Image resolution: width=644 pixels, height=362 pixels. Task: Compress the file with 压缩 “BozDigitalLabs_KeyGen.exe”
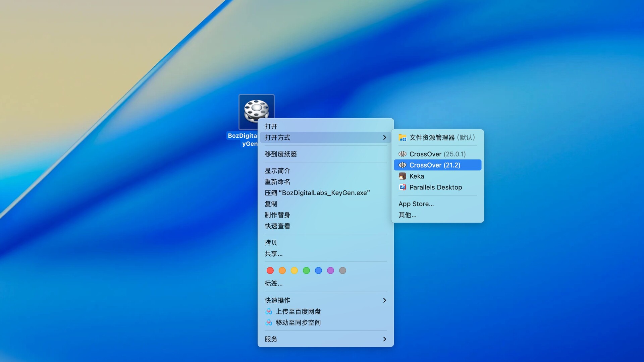(325, 193)
